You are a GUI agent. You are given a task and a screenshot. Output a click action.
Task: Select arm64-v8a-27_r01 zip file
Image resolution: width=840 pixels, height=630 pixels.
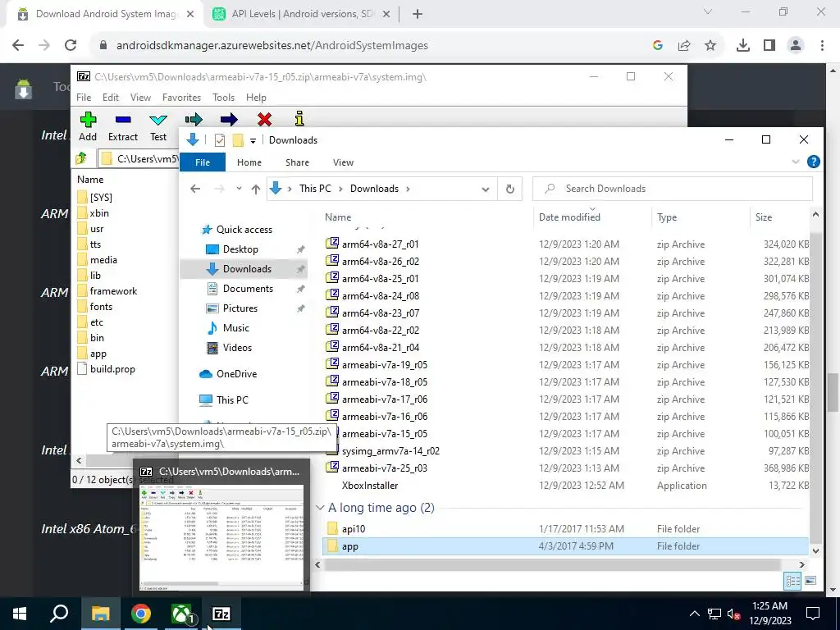tap(381, 244)
